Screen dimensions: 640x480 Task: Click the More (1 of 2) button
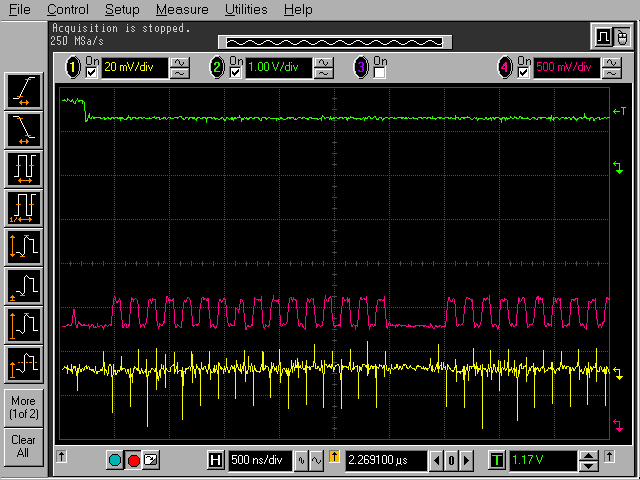pos(24,408)
